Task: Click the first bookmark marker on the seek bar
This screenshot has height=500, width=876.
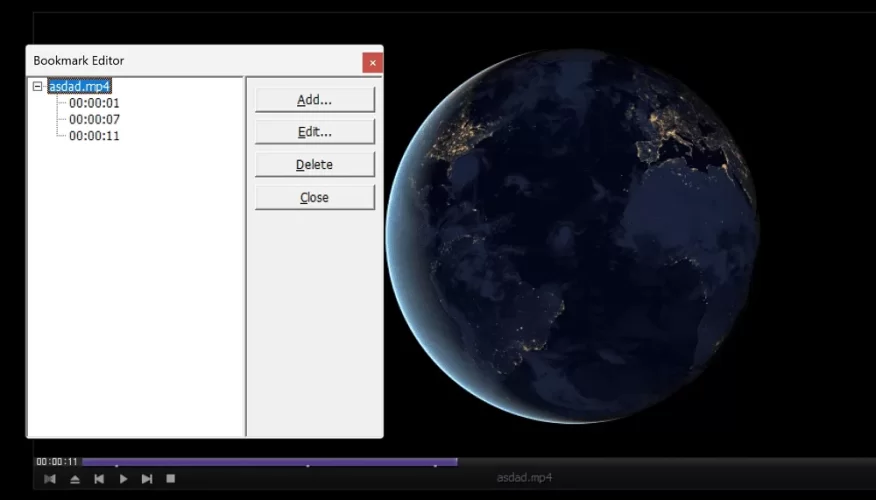Action: click(116, 464)
